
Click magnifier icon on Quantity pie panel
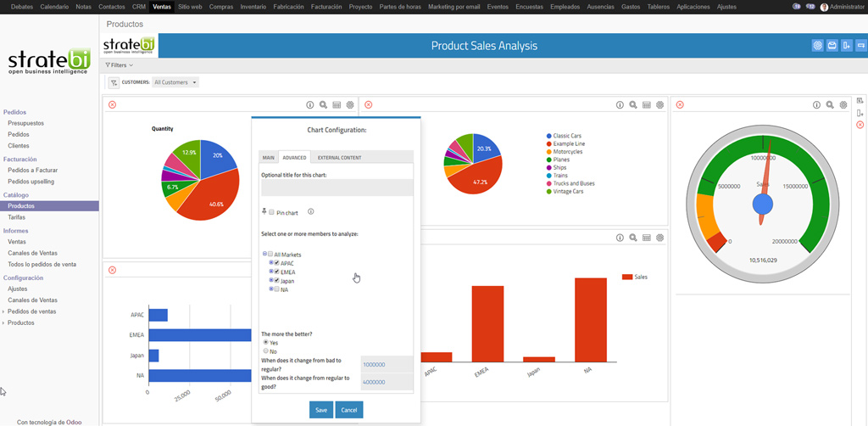(323, 104)
